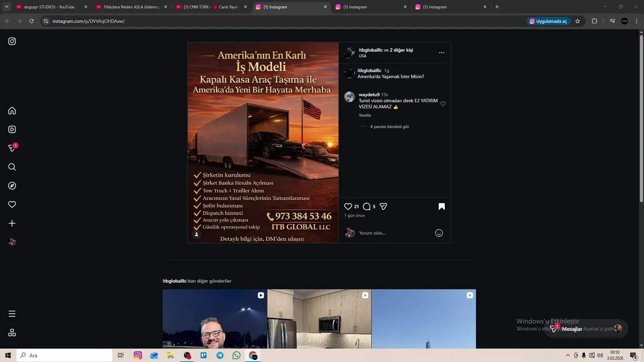Open Notifications heart icon in sidebar

pos(12,205)
